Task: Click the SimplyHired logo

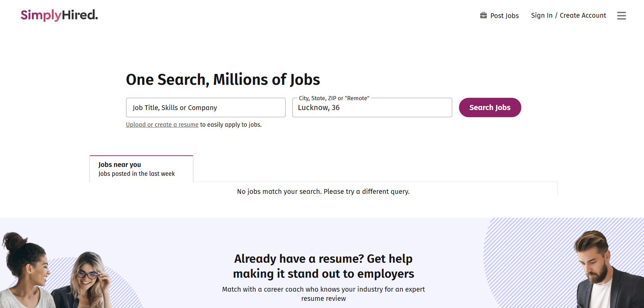Action: (x=59, y=15)
